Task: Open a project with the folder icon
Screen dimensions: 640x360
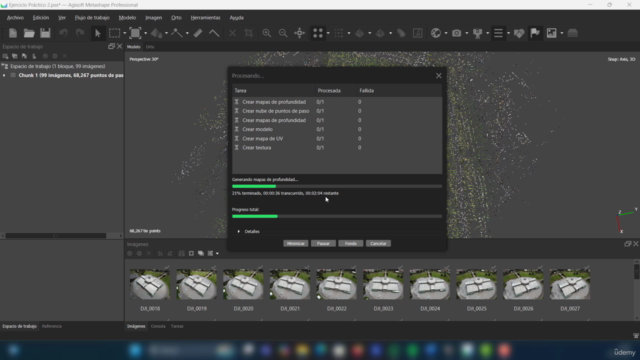Action: 29,33
